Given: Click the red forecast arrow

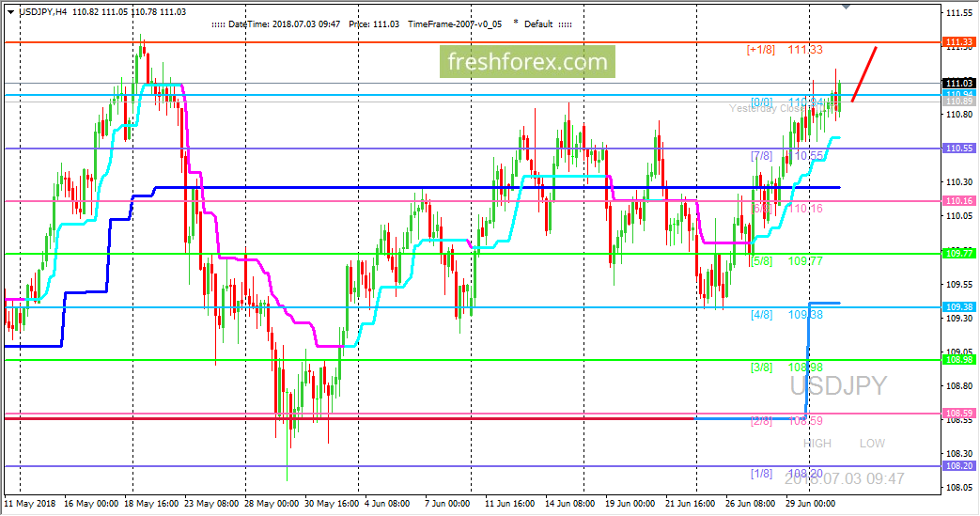Looking at the screenshot, I should click(x=864, y=73).
